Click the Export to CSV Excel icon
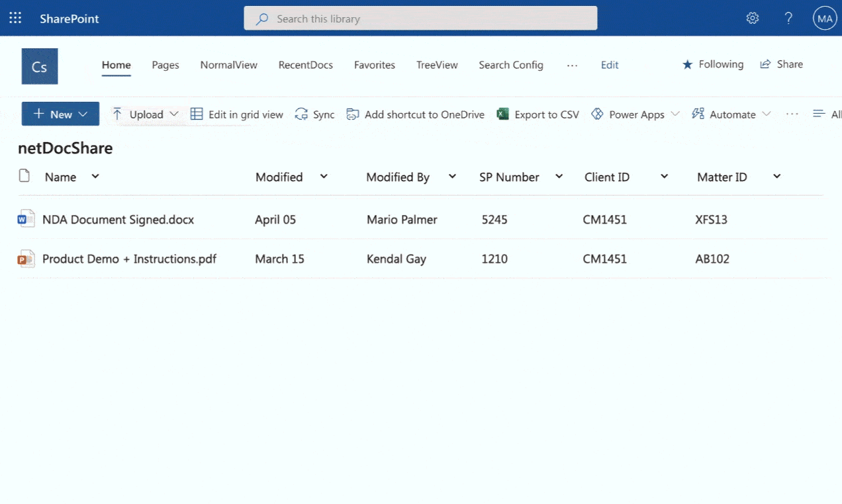The width and height of the screenshot is (842, 504). (x=503, y=114)
